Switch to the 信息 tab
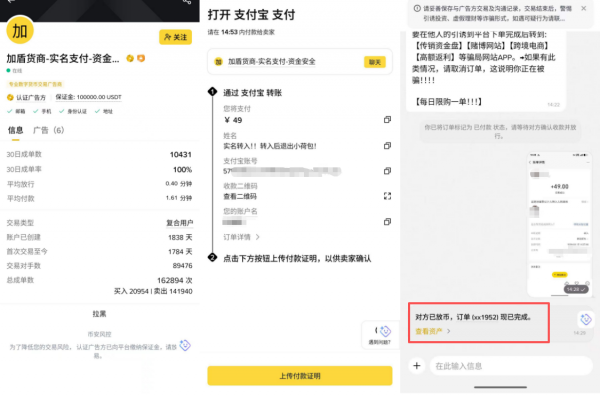The image size is (600, 396). 15,130
